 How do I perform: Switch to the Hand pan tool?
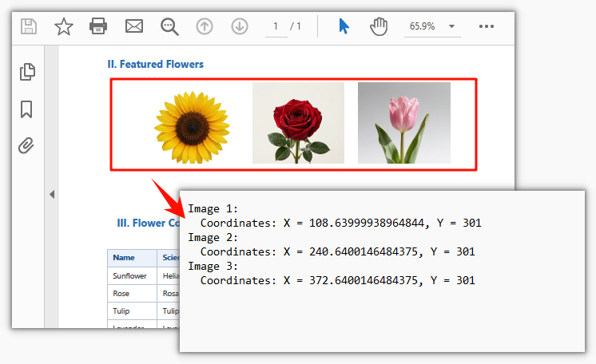[379, 26]
